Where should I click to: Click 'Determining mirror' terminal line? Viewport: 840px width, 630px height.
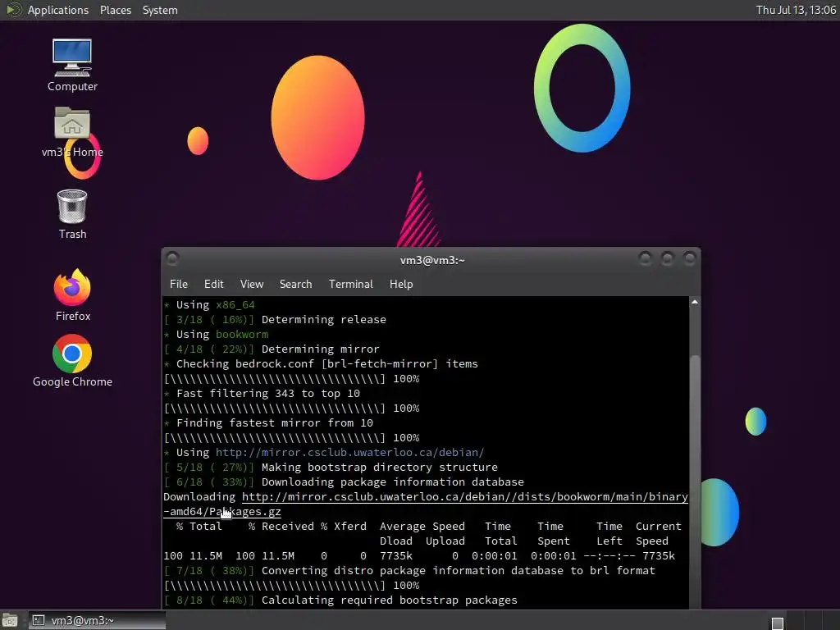point(321,349)
